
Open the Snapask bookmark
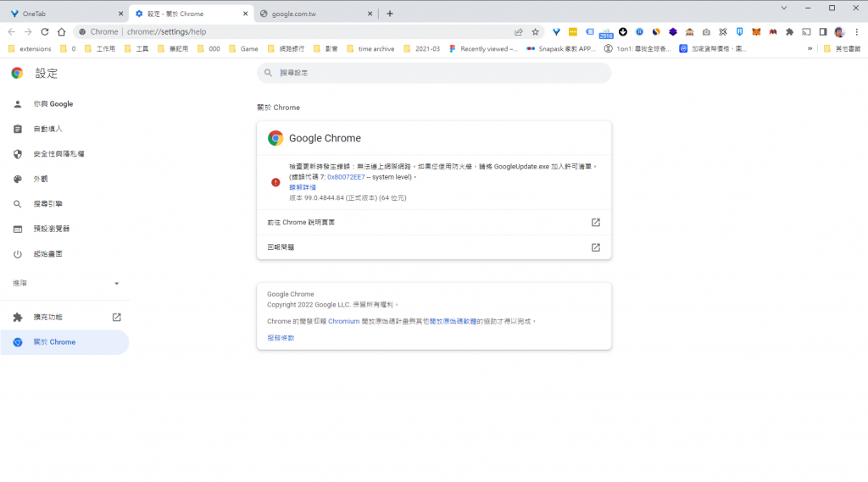point(561,48)
